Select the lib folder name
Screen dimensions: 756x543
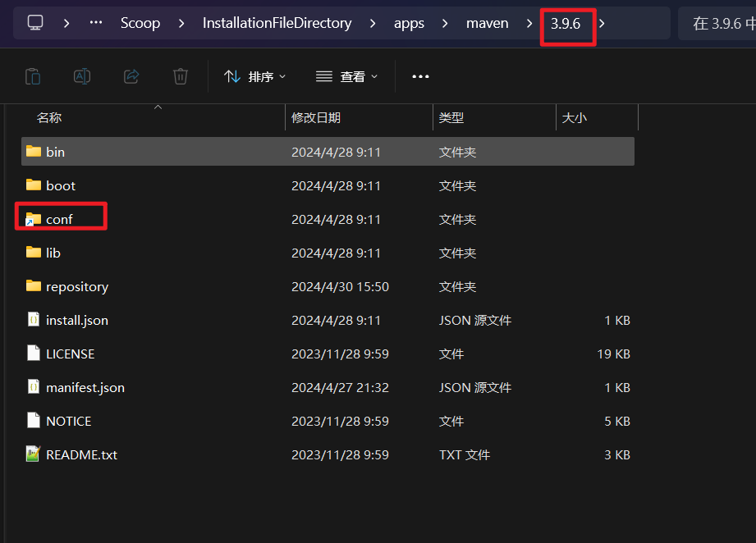53,253
